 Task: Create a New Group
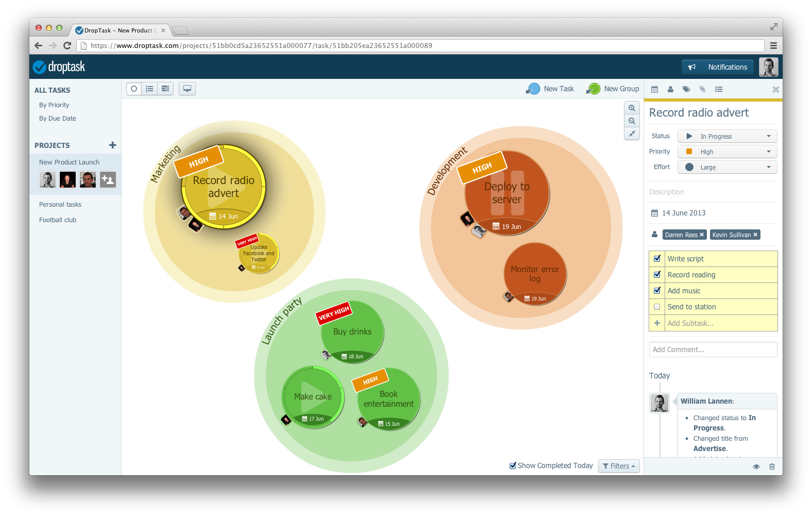[613, 89]
